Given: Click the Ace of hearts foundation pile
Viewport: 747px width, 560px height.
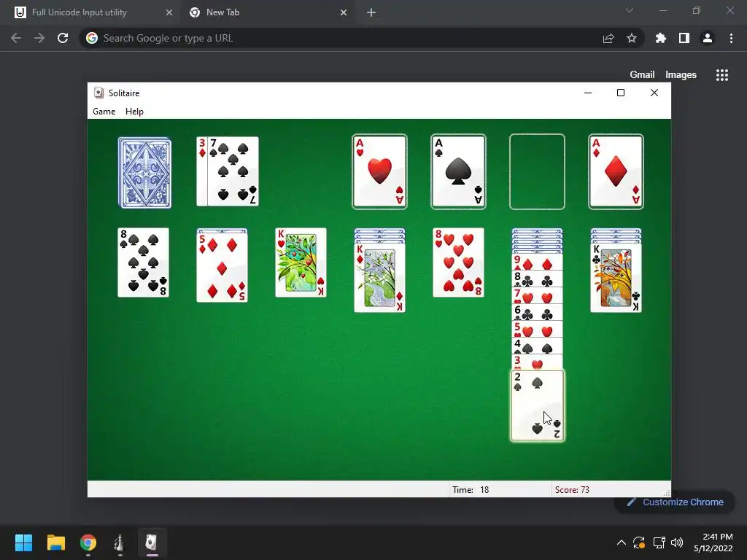Looking at the screenshot, I should [379, 171].
